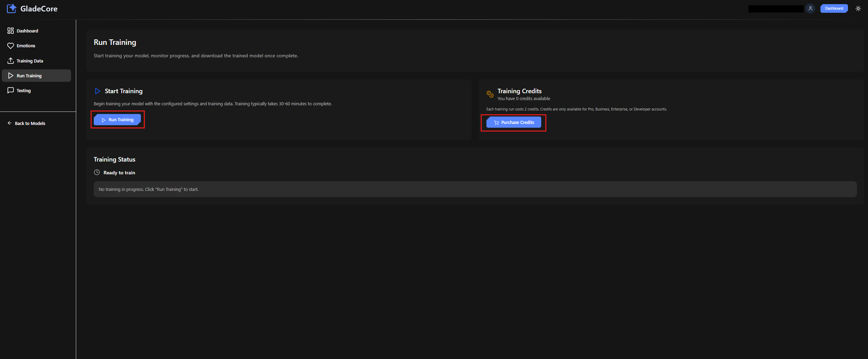
Task: Click the clock icon beside Ready to train
Action: tap(97, 172)
